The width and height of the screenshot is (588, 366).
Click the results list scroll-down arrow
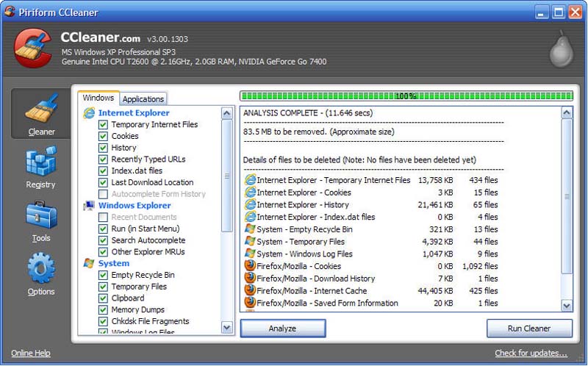(x=567, y=305)
